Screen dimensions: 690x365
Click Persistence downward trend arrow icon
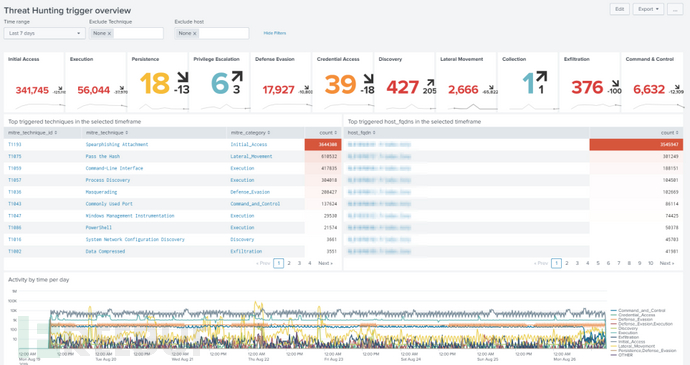click(183, 77)
